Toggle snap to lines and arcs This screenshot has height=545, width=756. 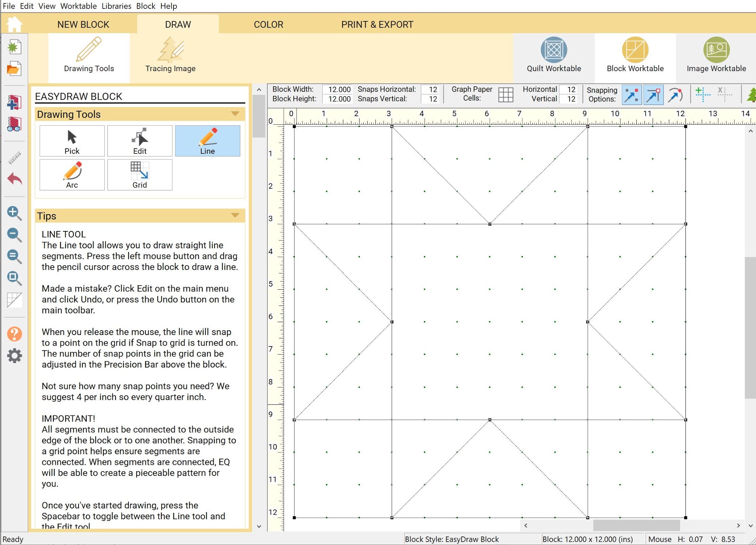point(675,94)
